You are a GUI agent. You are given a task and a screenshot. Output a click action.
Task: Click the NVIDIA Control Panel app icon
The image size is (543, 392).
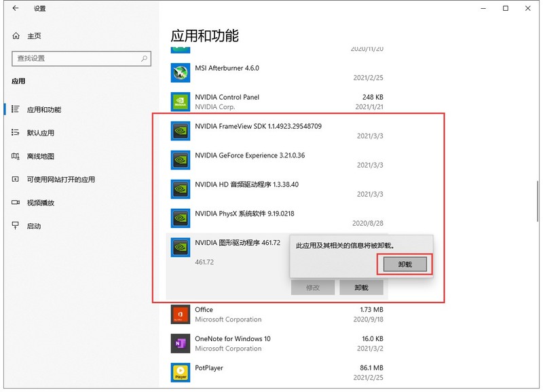pyautogui.click(x=181, y=101)
